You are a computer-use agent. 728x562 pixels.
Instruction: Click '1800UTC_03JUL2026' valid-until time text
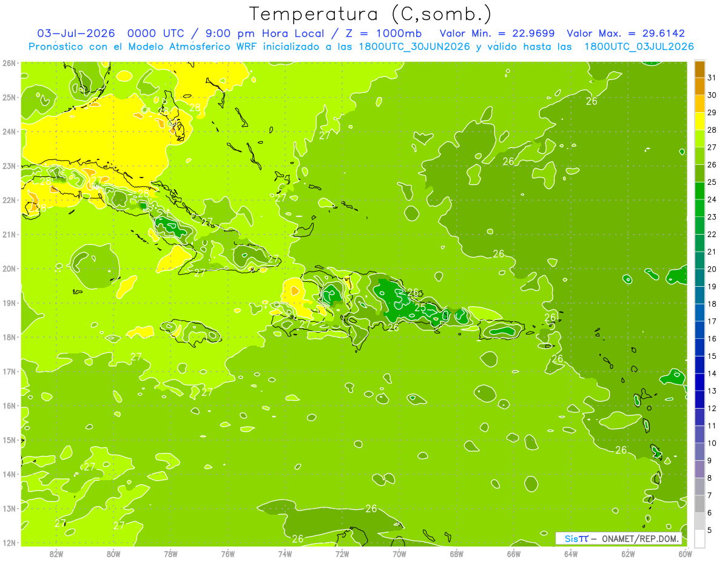pyautogui.click(x=639, y=47)
